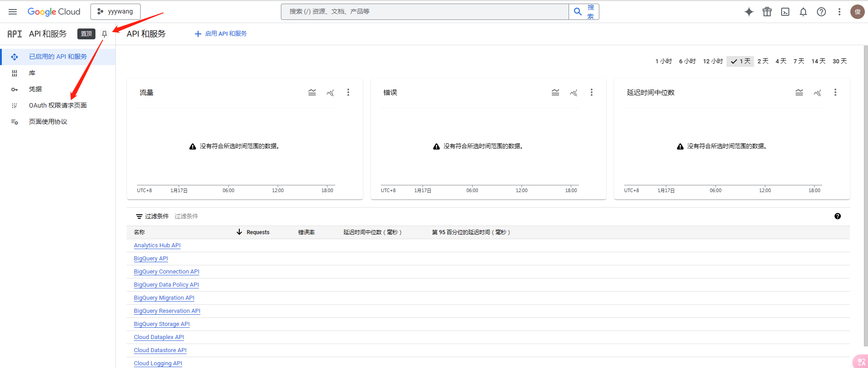Image resolution: width=868 pixels, height=368 pixels.
Task: Sort table by Requests column
Action: (x=257, y=232)
